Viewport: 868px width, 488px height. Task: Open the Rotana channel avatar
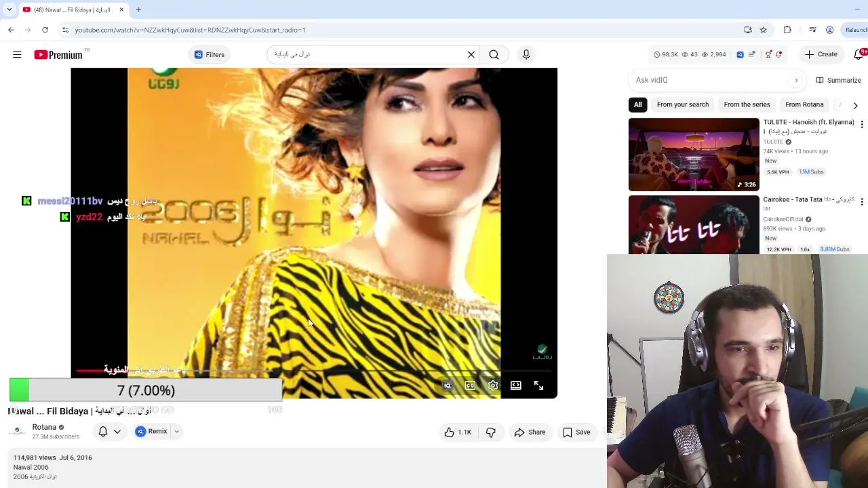click(18, 431)
